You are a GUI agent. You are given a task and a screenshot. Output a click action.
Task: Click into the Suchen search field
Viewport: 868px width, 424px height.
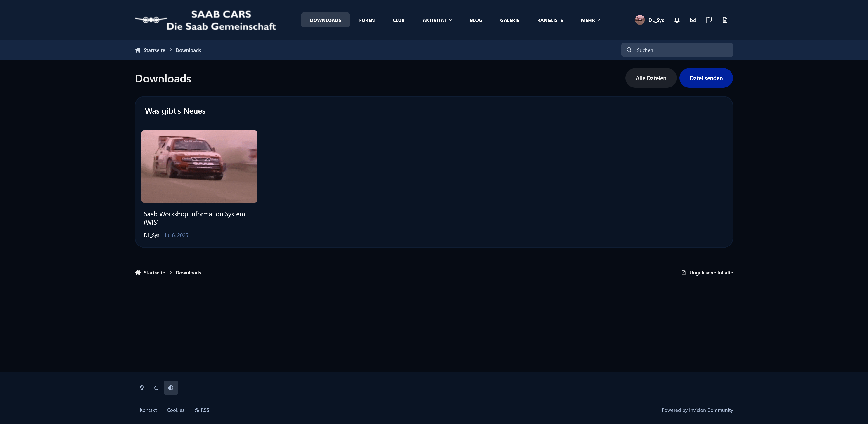coord(677,50)
